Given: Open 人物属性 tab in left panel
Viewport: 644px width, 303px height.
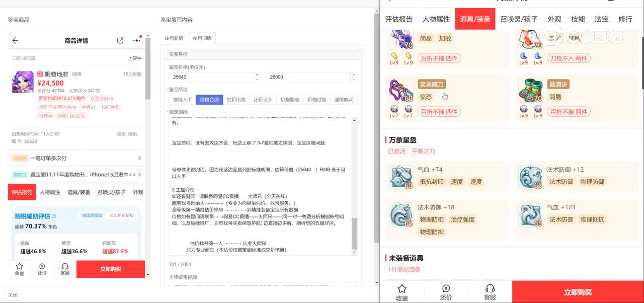Looking at the screenshot, I should 50,192.
